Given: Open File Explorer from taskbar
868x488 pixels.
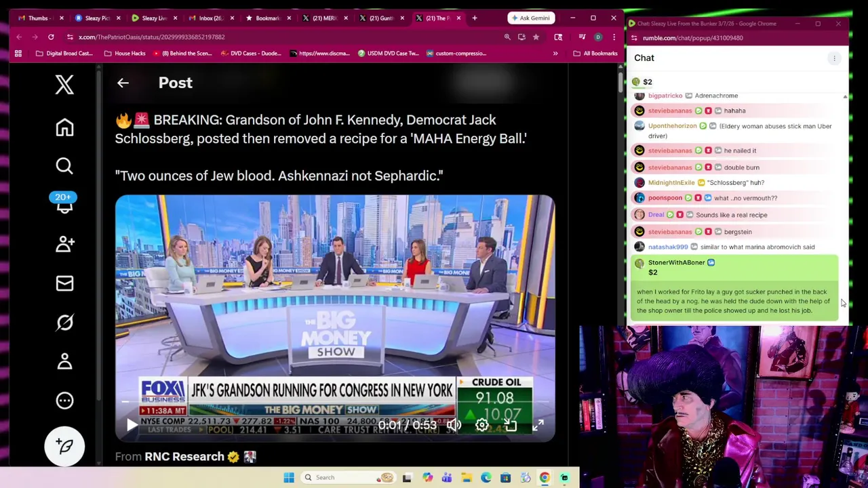Looking at the screenshot, I should [x=466, y=477].
